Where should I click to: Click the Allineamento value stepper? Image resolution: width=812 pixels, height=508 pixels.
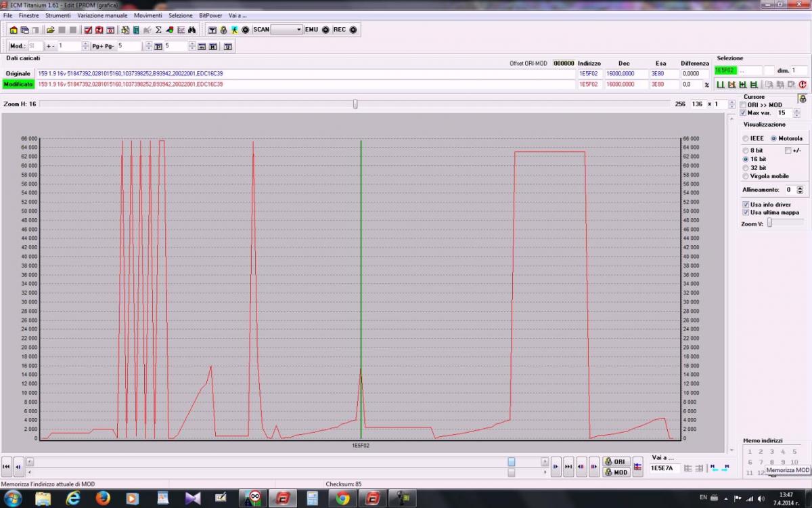coord(800,190)
